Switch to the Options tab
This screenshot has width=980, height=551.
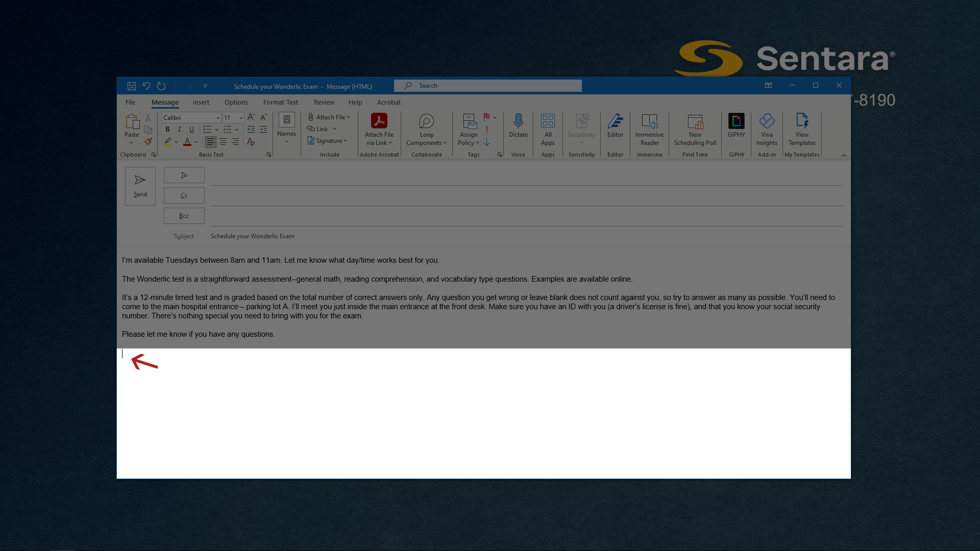(x=236, y=102)
